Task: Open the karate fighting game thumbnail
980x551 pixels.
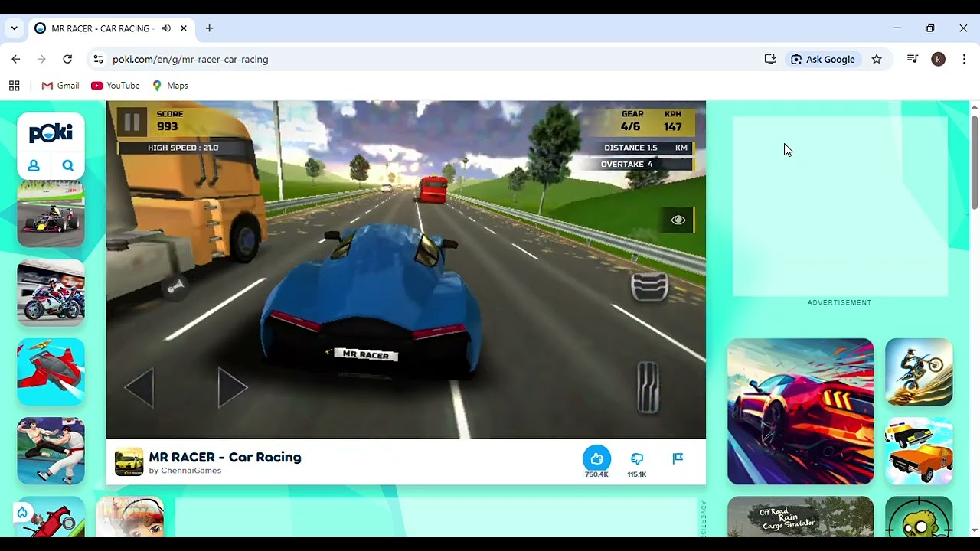Action: (51, 451)
